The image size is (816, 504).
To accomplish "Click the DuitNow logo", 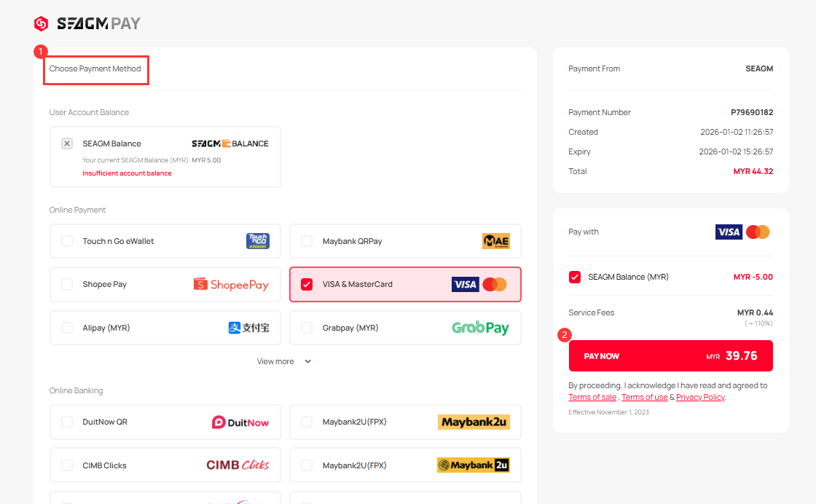I will (240, 422).
